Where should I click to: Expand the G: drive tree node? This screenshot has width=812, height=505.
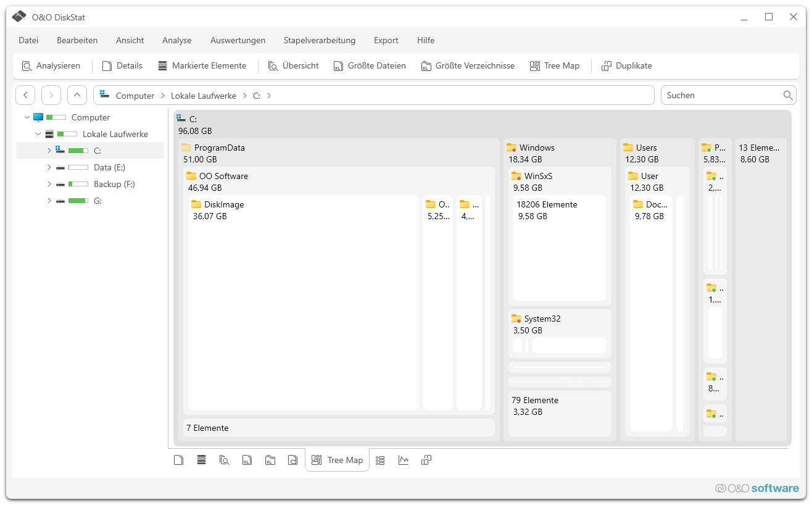pos(49,201)
